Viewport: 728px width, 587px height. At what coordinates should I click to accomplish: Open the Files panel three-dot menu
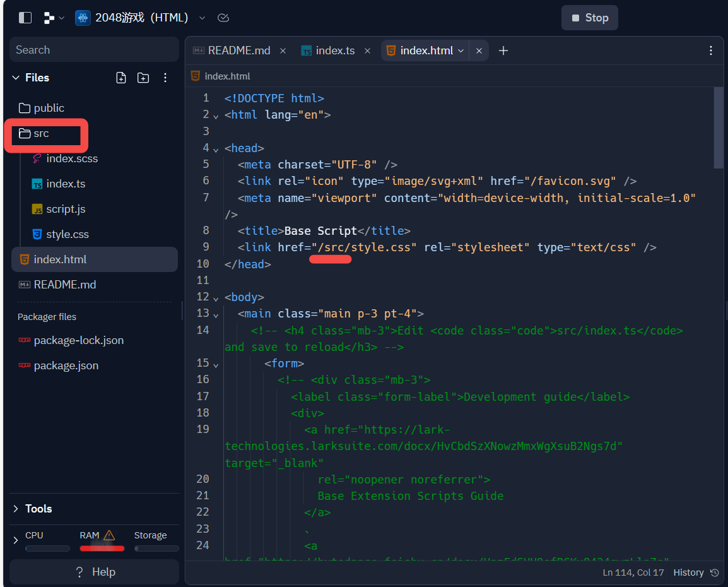165,78
